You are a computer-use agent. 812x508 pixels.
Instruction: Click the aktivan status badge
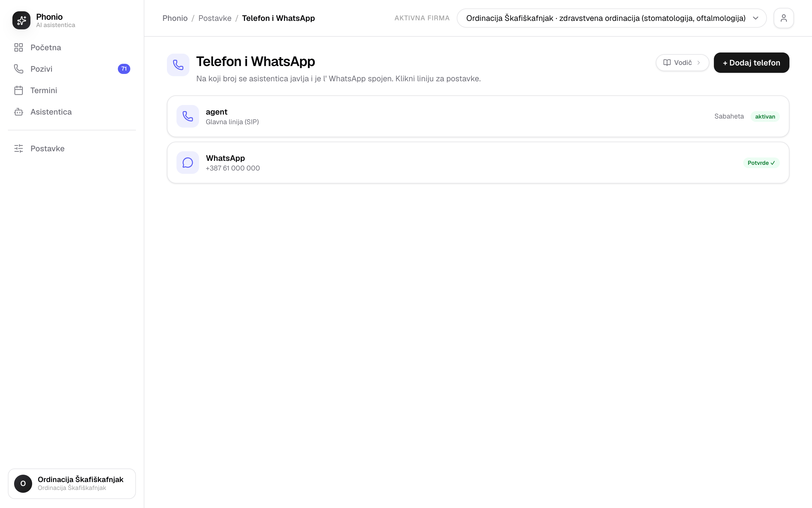(x=765, y=117)
